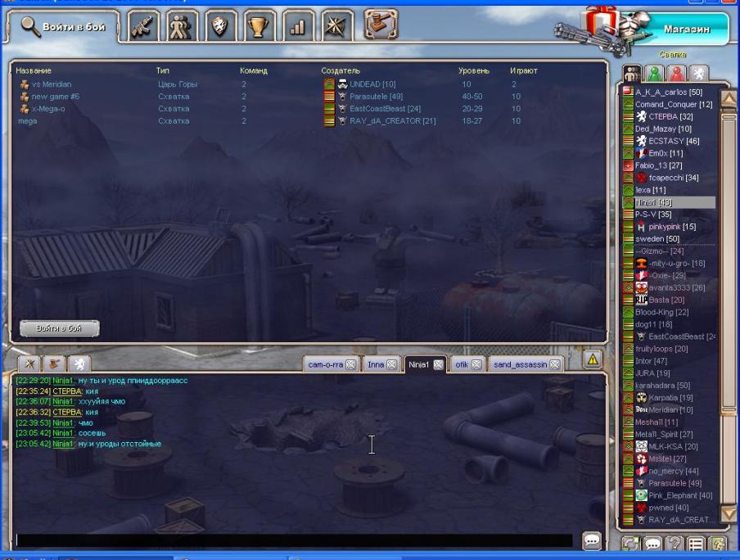The height and width of the screenshot is (560, 740).
Task: Click the chat message input field
Action: coord(295,540)
